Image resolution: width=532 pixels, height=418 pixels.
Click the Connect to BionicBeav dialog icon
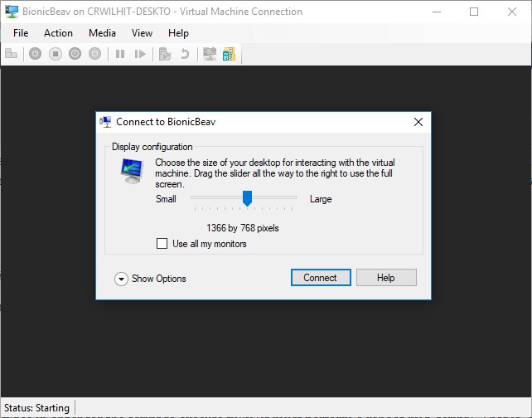(105, 122)
